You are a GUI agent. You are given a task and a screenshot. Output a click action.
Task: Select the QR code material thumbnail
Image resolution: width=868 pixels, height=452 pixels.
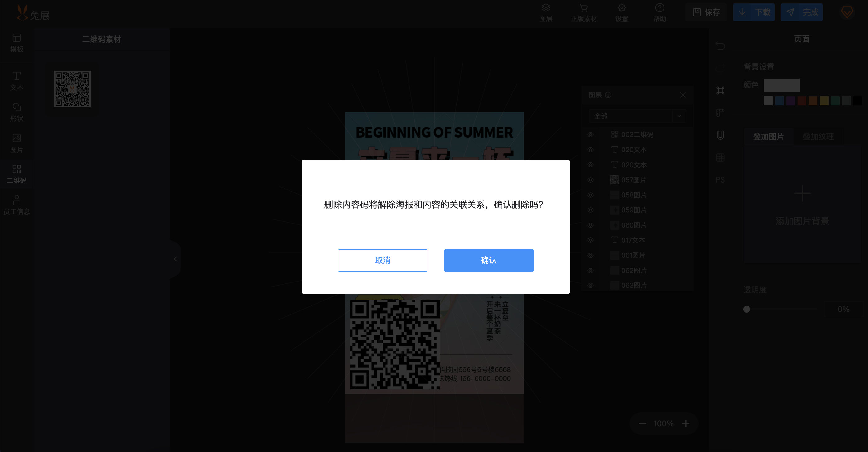tap(72, 89)
